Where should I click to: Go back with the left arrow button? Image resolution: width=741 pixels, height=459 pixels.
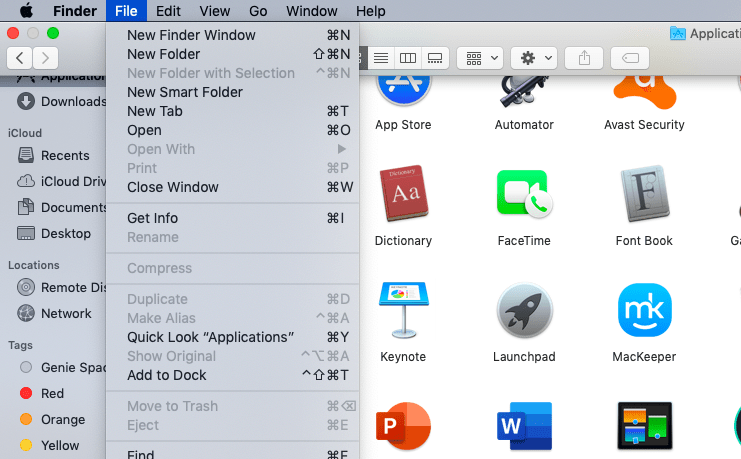[19, 58]
